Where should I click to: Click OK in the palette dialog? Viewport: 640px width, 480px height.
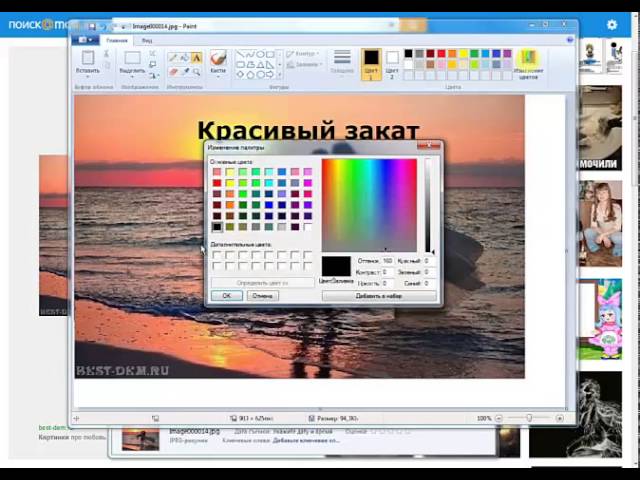(x=227, y=296)
